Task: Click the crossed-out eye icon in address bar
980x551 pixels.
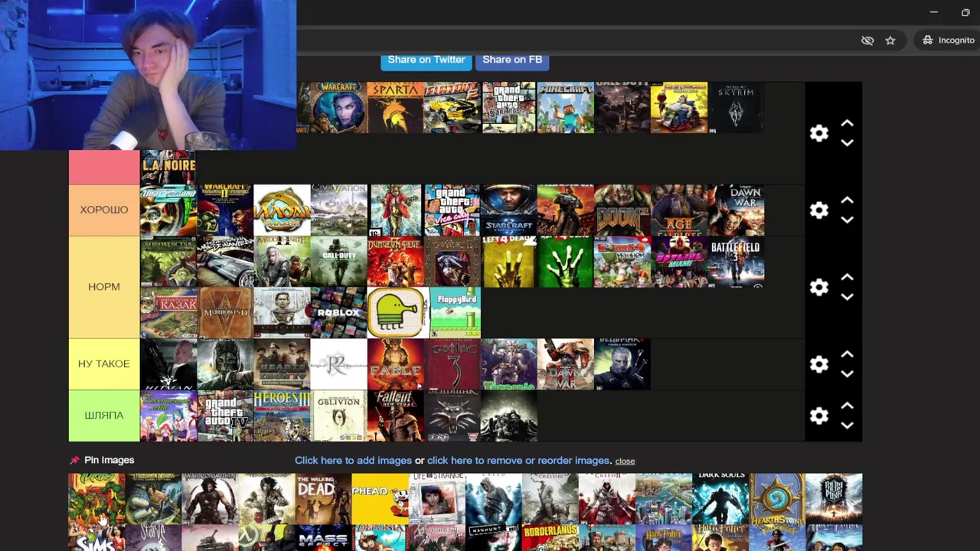Action: [867, 41]
